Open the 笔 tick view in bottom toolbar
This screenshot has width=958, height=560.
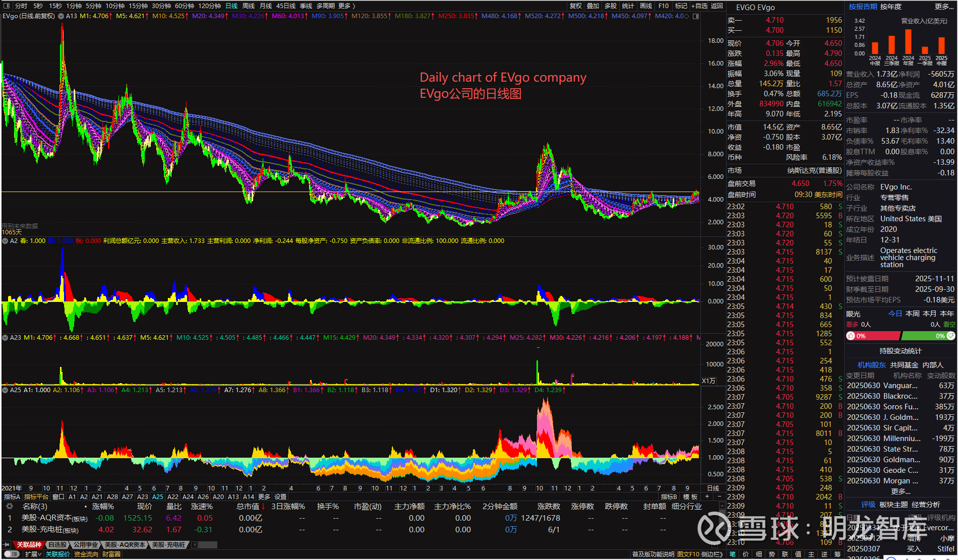[x=733, y=554]
